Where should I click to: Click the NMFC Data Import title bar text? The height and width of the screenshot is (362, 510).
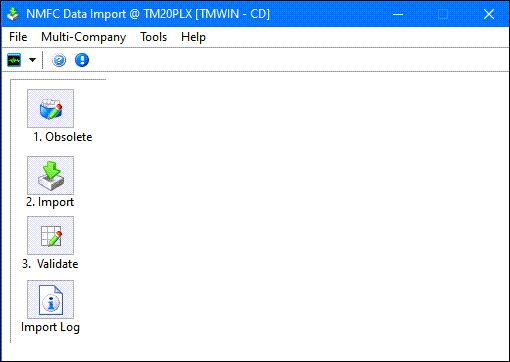[x=148, y=14]
